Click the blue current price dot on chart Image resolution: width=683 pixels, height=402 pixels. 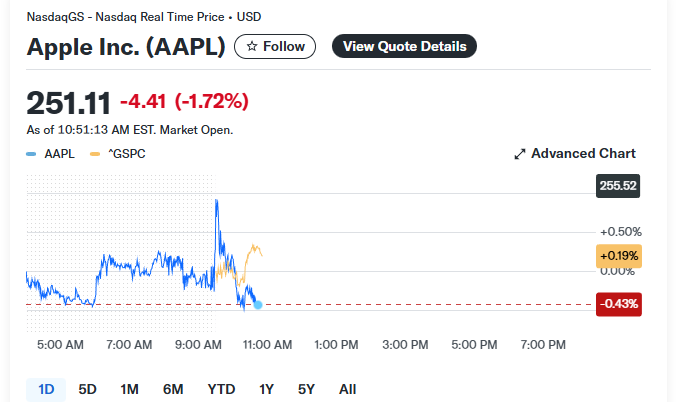258,304
